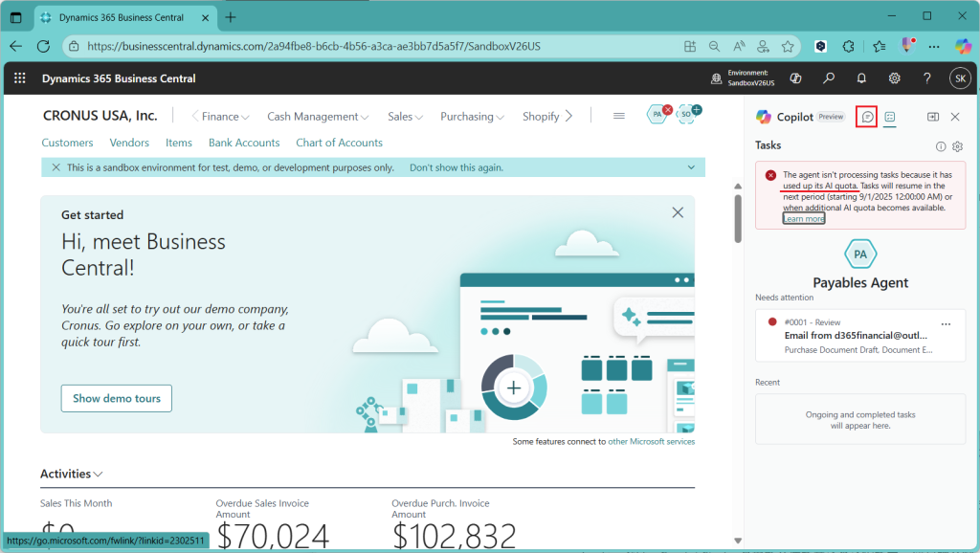This screenshot has height=553, width=980.
Task: Open the Tell Me search magnifier
Action: 829,78
